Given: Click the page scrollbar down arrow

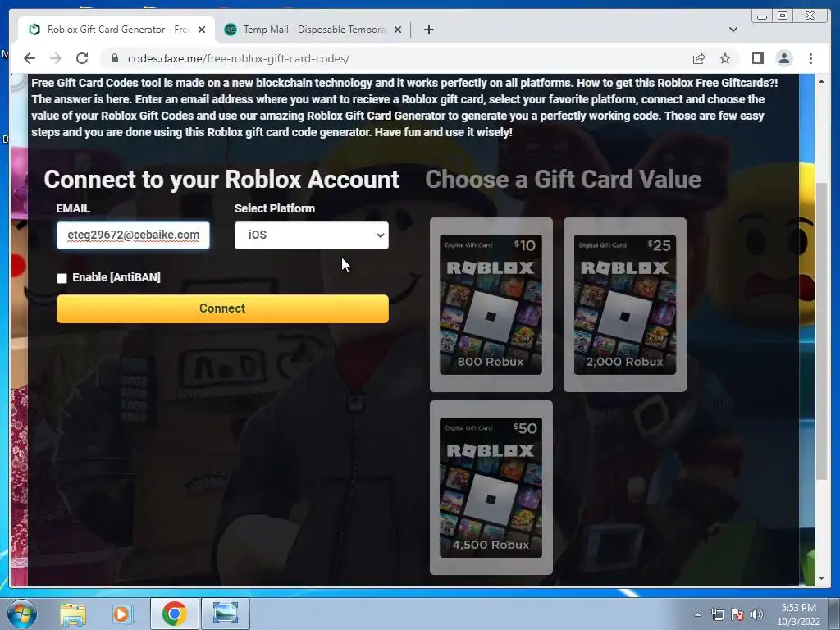Looking at the screenshot, I should click(821, 578).
